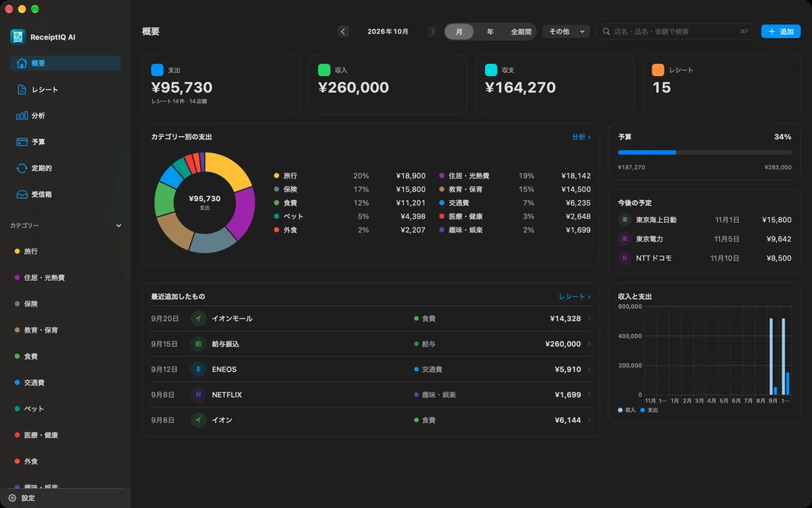Toggle the 支出 legend in income chart

coord(649,410)
